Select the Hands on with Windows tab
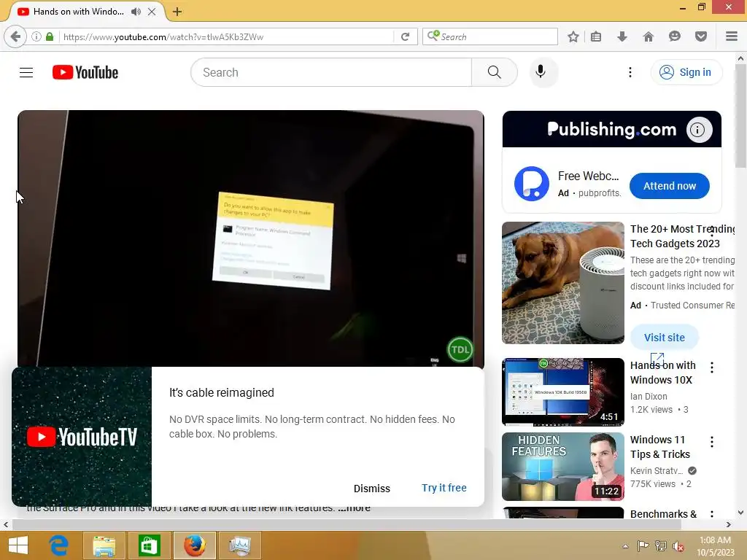The image size is (747, 560). (79, 12)
